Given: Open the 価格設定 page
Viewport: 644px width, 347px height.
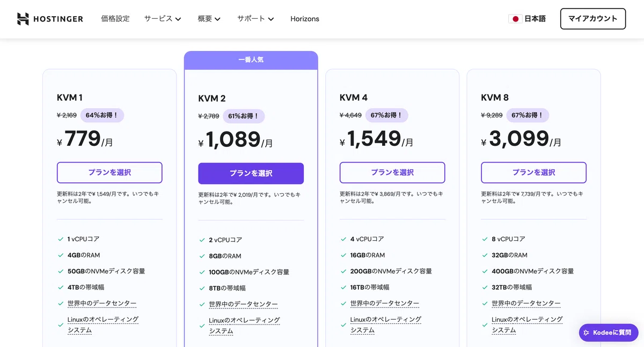Looking at the screenshot, I should [x=115, y=19].
